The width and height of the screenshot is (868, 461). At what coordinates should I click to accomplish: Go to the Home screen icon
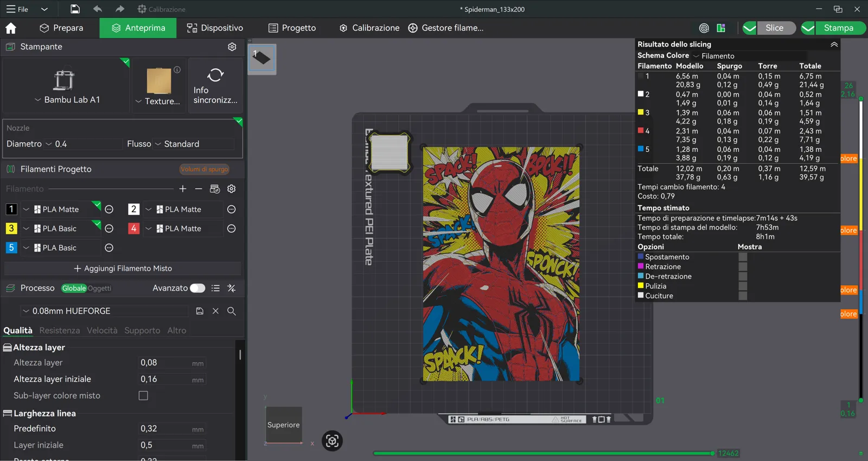(x=11, y=28)
